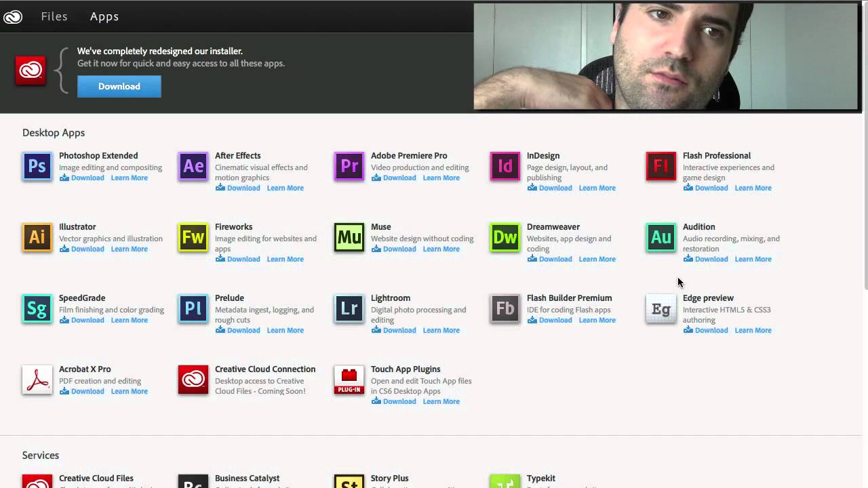Download Illustrator
This screenshot has width=868, height=488.
tap(82, 249)
